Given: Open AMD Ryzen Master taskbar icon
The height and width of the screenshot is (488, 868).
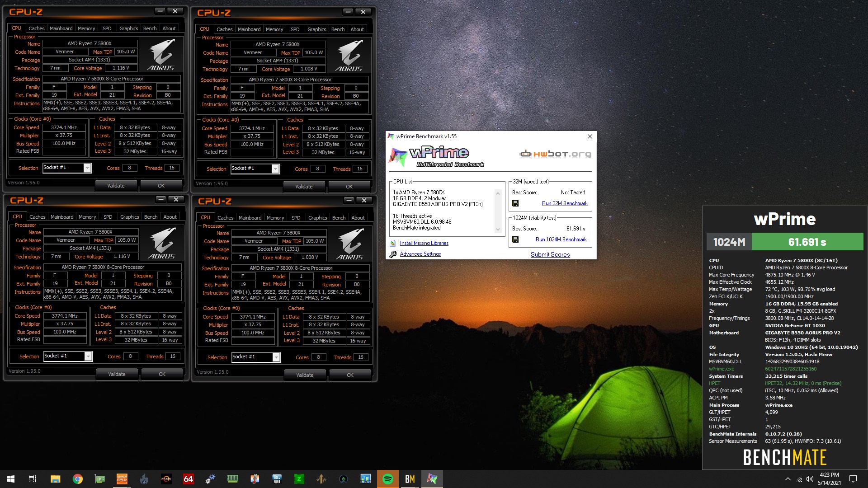Looking at the screenshot, I should 166,479.
